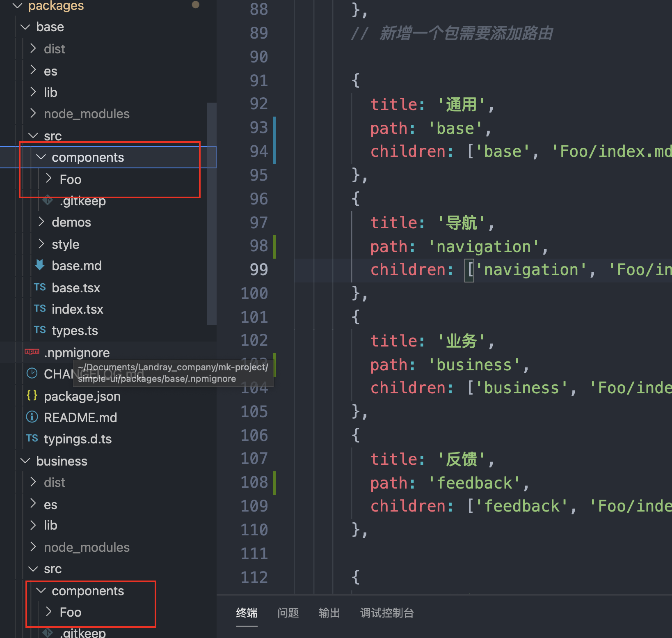Expand the dist folder under base
Image resolution: width=672 pixels, height=638 pixels.
(x=33, y=49)
